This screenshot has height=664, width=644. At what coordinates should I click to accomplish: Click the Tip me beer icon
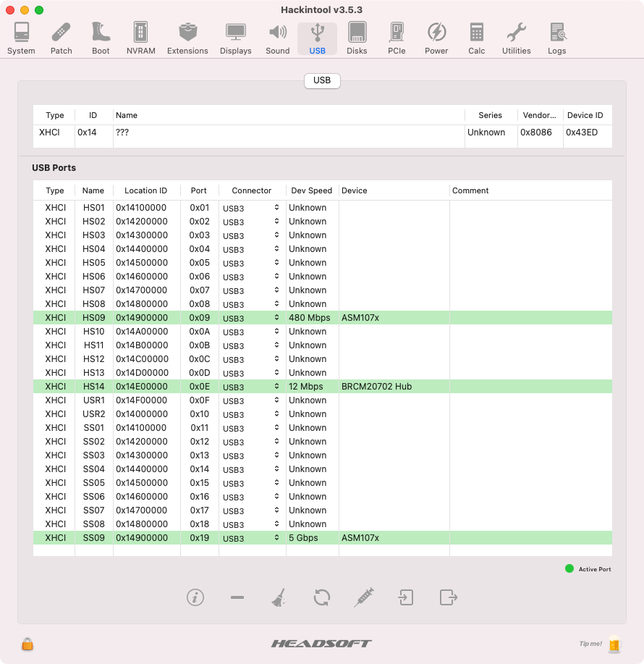point(614,644)
